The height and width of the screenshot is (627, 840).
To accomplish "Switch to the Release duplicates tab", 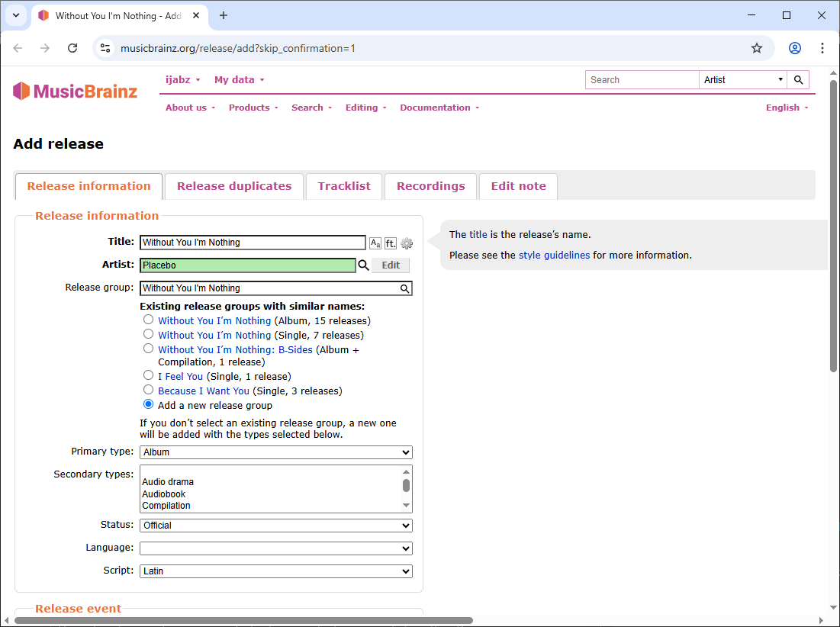I will [234, 186].
